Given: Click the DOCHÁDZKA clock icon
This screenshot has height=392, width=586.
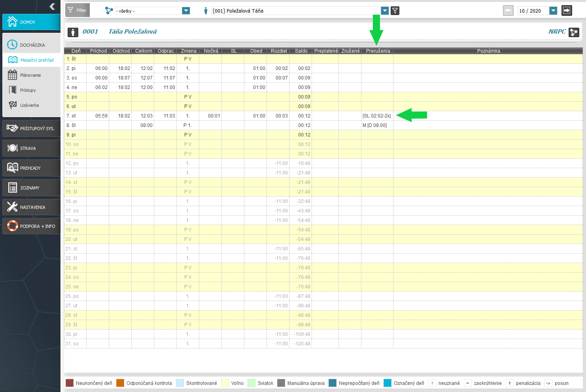Looking at the screenshot, I should tap(12, 45).
